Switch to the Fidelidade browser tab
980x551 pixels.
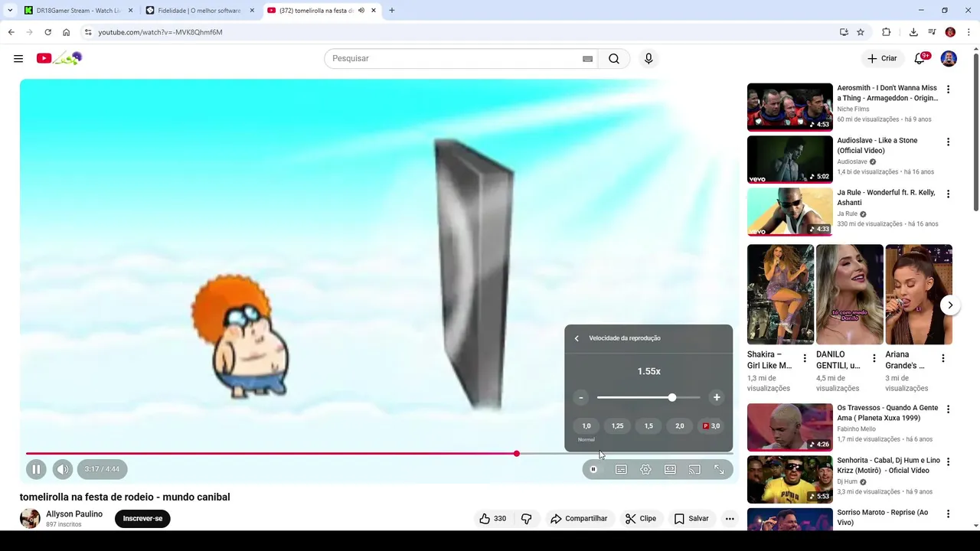(199, 11)
